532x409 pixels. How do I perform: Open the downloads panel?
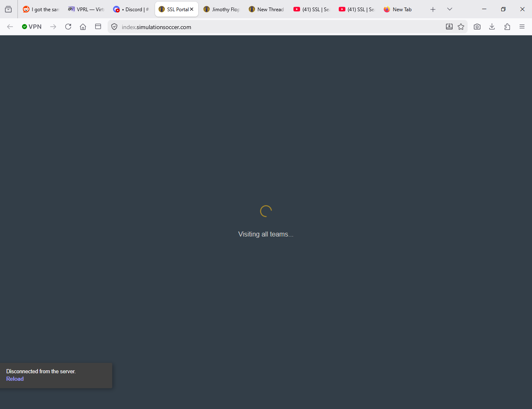(492, 27)
